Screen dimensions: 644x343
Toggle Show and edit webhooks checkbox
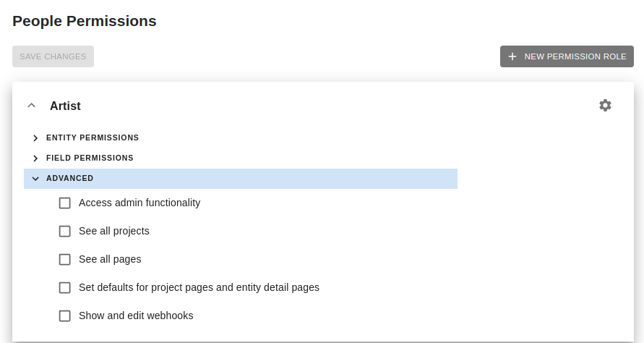click(65, 316)
